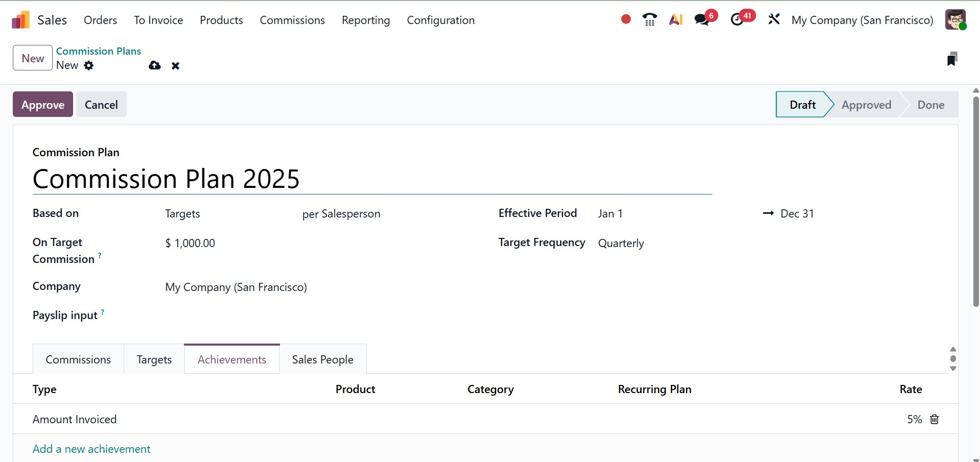Screen dimensions: 980x462
Task: Open the Based on selector showing Targets
Action: pos(182,213)
